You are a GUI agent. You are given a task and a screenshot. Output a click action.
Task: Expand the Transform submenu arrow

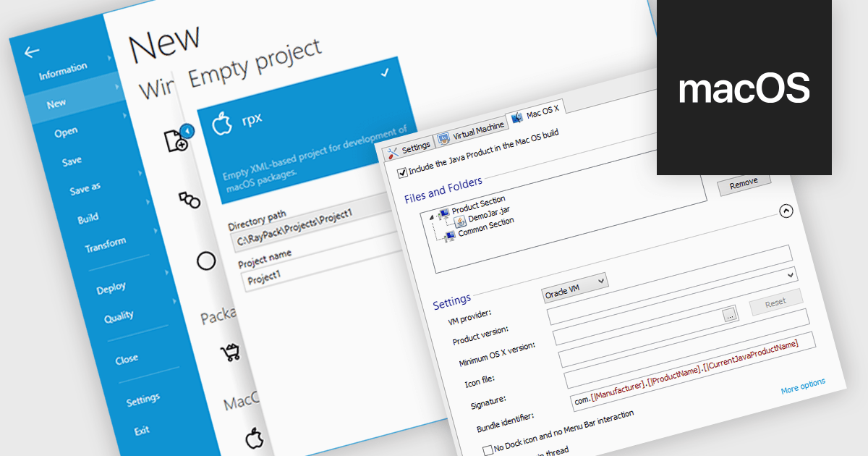click(x=155, y=232)
